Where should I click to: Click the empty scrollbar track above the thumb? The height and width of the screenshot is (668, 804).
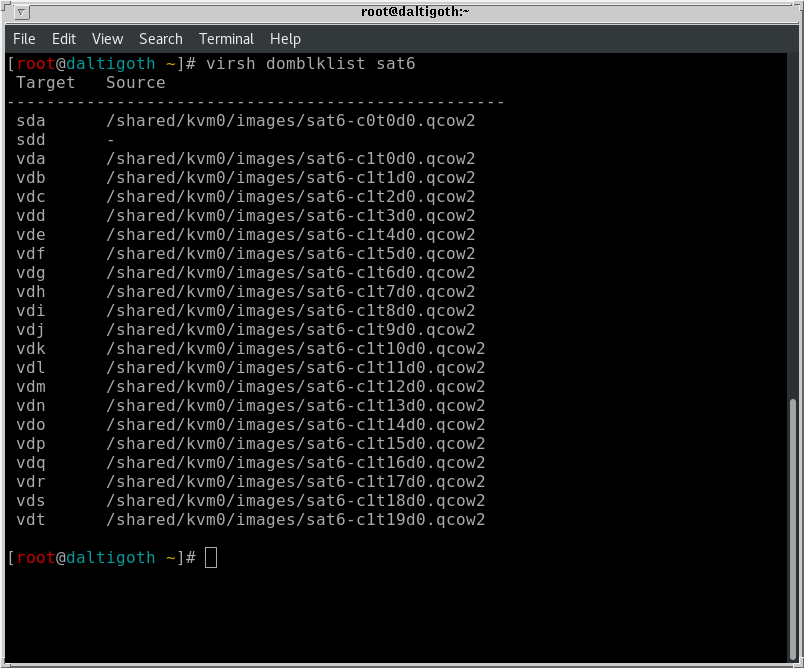(793, 230)
